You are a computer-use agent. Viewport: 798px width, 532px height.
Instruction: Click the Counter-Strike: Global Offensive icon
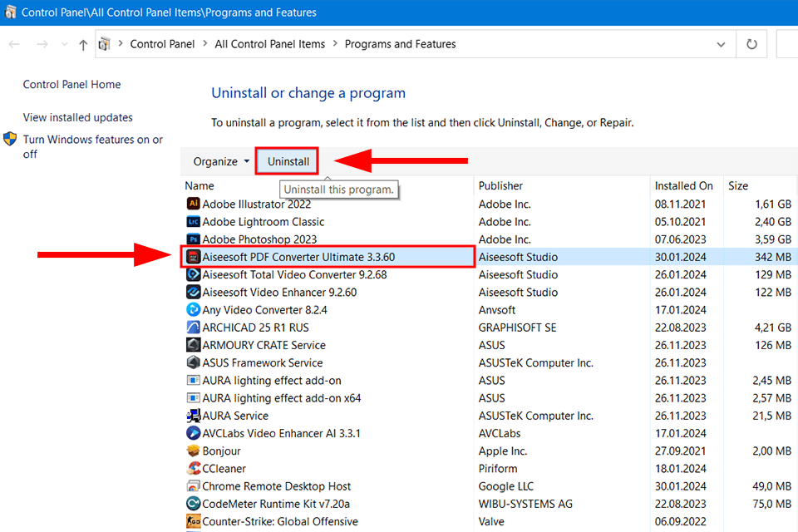194,521
